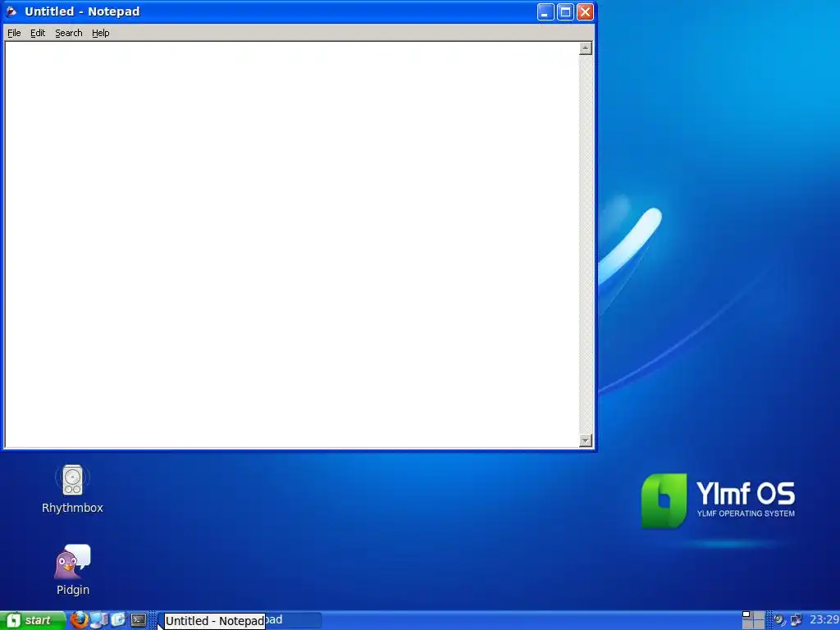Click the volume tray icon
This screenshot has height=630, width=840.
coord(780,620)
